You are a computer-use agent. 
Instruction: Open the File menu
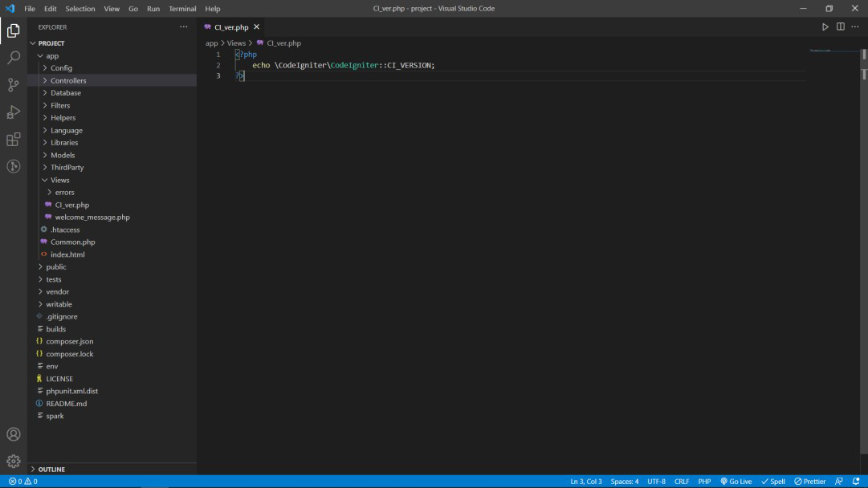pyautogui.click(x=30, y=8)
